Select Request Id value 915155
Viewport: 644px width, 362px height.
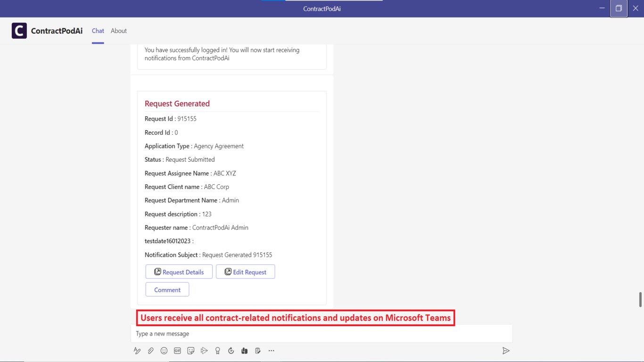click(x=187, y=119)
